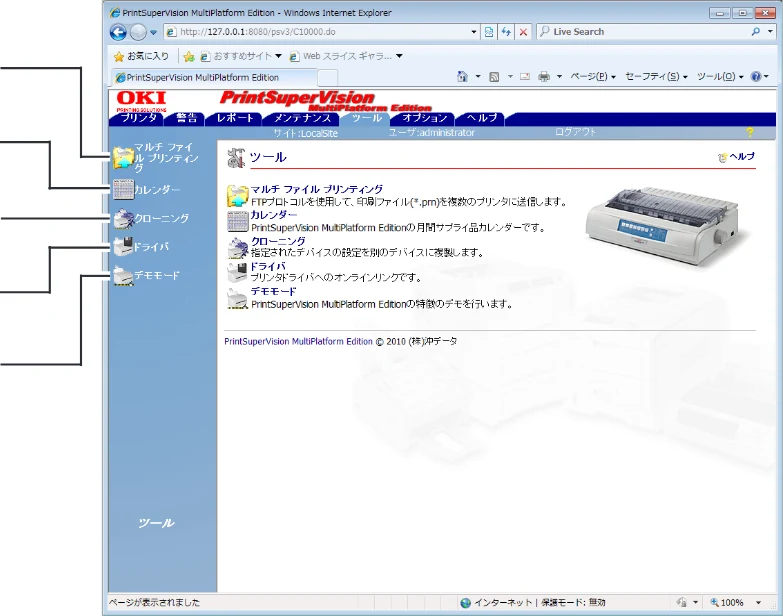The width and height of the screenshot is (783, 616).
Task: Click the yellow question mark help icon
Action: [750, 132]
